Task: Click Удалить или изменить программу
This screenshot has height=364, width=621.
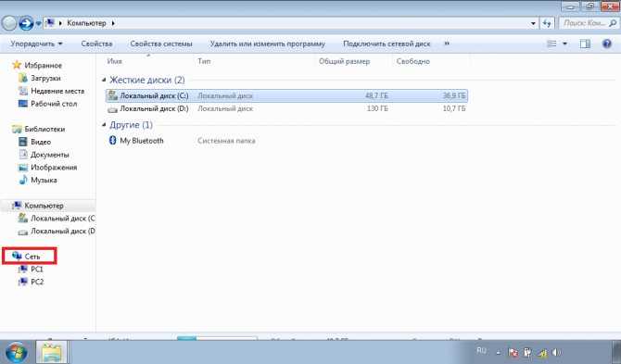Action: click(x=267, y=44)
